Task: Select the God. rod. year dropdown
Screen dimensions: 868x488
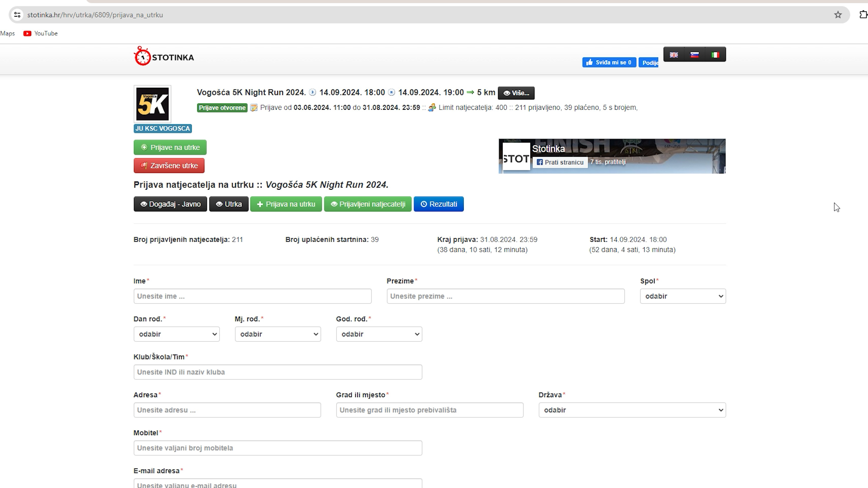Action: [379, 334]
